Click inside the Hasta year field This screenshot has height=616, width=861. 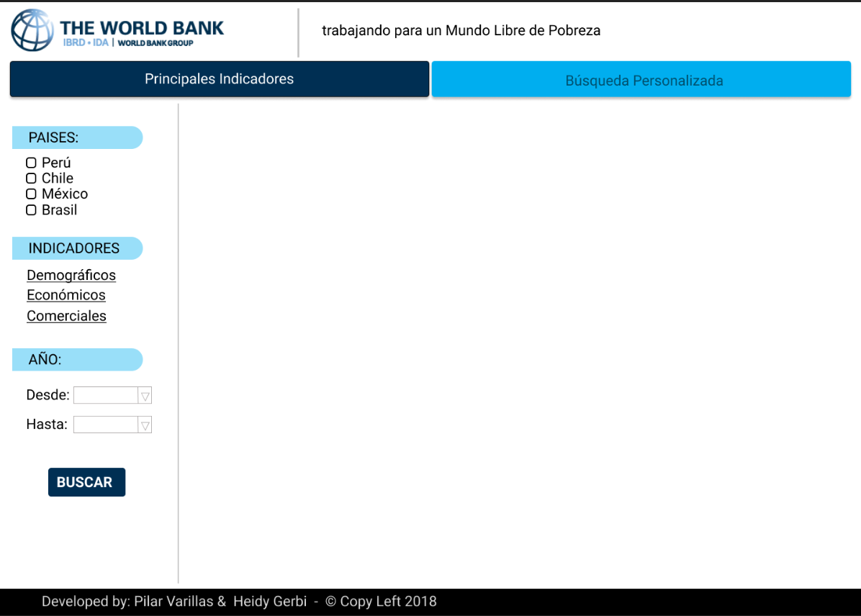tap(106, 425)
